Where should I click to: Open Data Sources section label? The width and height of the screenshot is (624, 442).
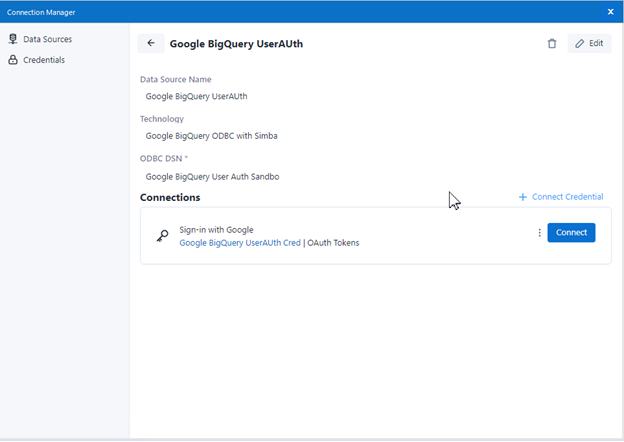(x=48, y=39)
